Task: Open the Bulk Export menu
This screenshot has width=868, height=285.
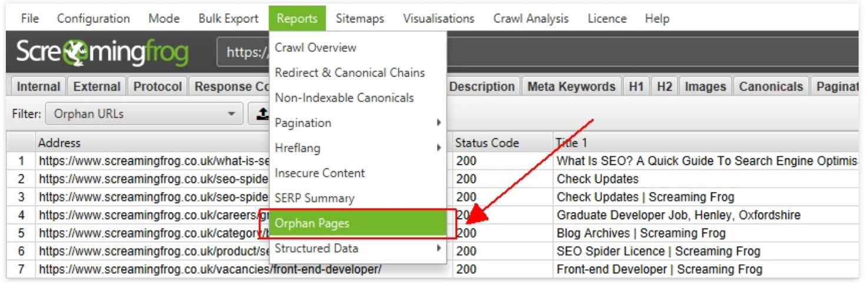Action: pyautogui.click(x=228, y=18)
